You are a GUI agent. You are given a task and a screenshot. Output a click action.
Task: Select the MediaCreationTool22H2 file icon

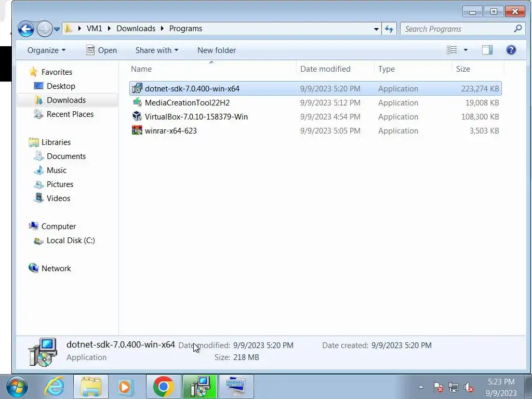click(x=137, y=102)
